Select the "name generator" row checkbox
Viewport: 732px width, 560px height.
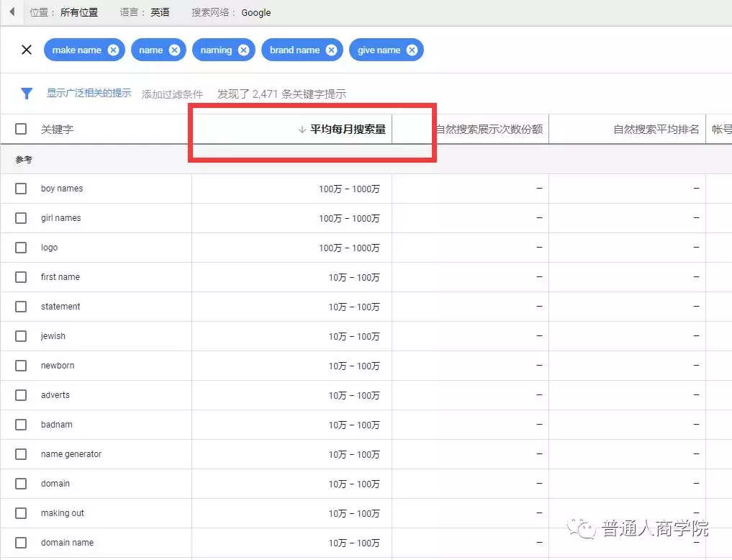(20, 454)
